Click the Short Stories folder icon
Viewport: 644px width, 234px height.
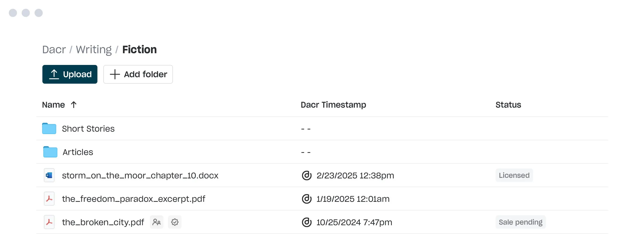pyautogui.click(x=49, y=128)
